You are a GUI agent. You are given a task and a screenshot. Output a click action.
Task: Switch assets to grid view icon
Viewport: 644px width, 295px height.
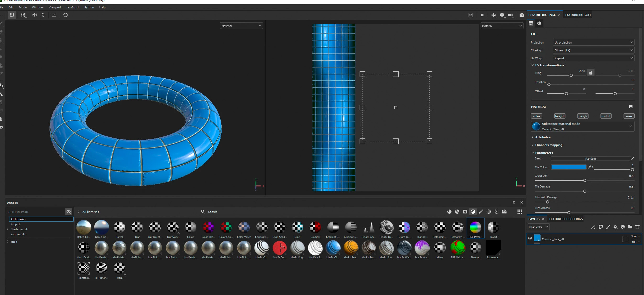[x=520, y=212]
